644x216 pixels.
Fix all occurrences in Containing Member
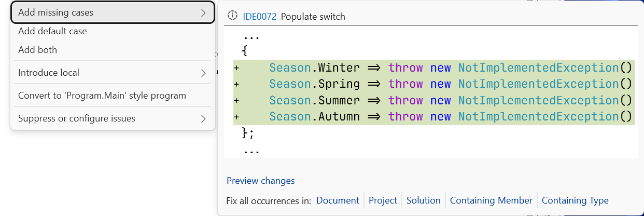click(491, 200)
